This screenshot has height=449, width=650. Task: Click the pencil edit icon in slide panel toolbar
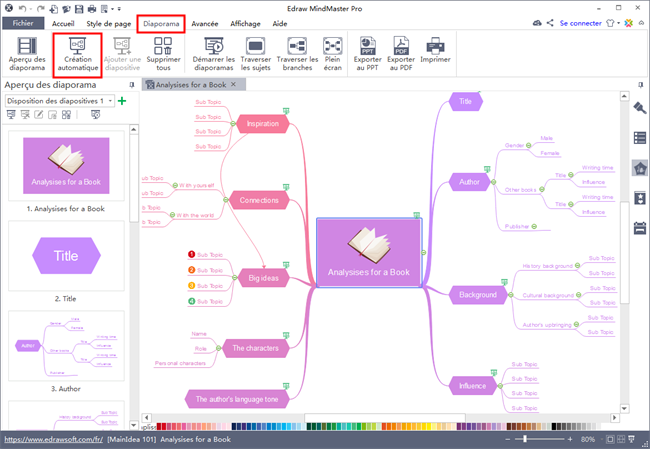pyautogui.click(x=39, y=115)
